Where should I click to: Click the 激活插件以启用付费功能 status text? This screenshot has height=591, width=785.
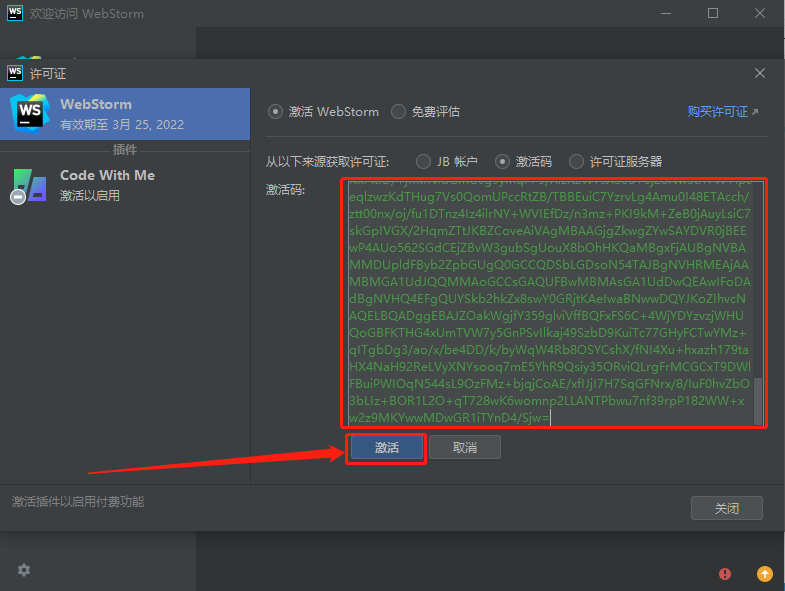[x=78, y=502]
